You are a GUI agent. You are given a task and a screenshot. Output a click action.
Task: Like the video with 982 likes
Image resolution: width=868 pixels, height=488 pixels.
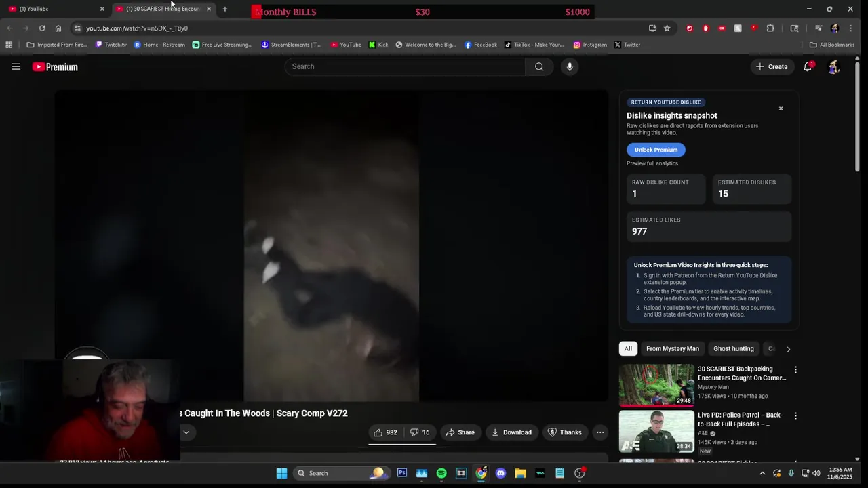pos(385,432)
